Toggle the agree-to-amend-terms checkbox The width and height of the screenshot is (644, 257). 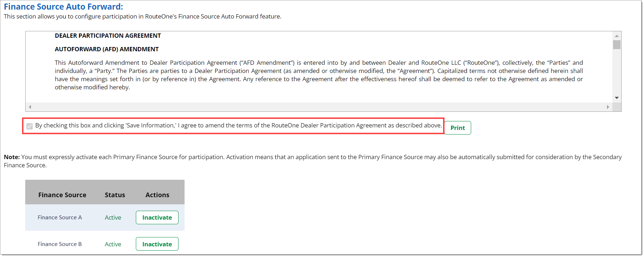point(30,126)
